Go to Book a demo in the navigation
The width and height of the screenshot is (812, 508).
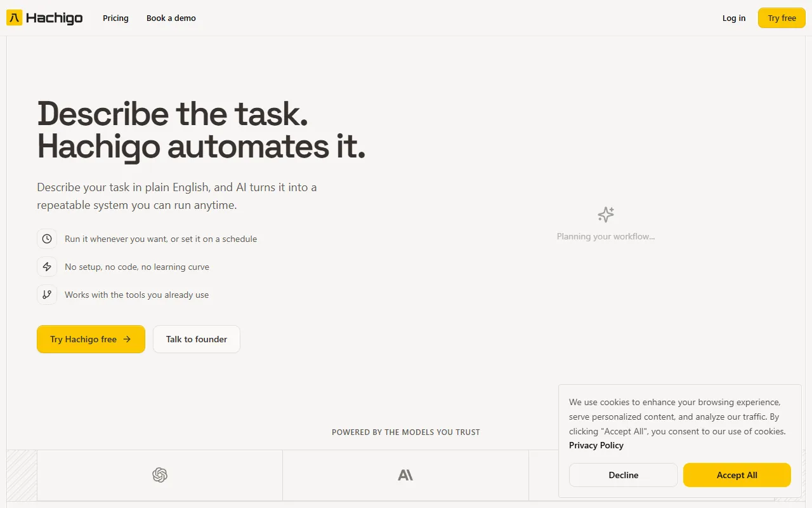171,18
